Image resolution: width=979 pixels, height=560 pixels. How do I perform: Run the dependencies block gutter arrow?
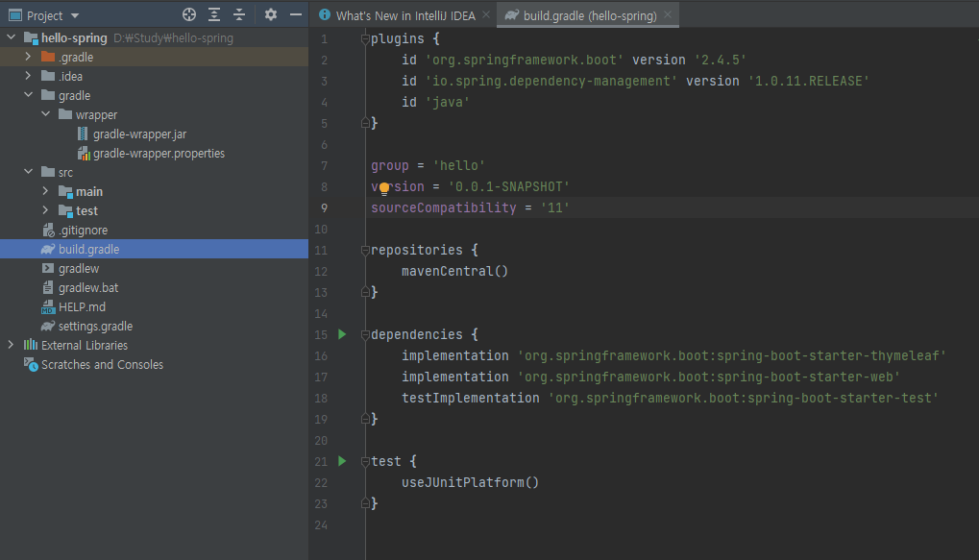pyautogui.click(x=342, y=334)
